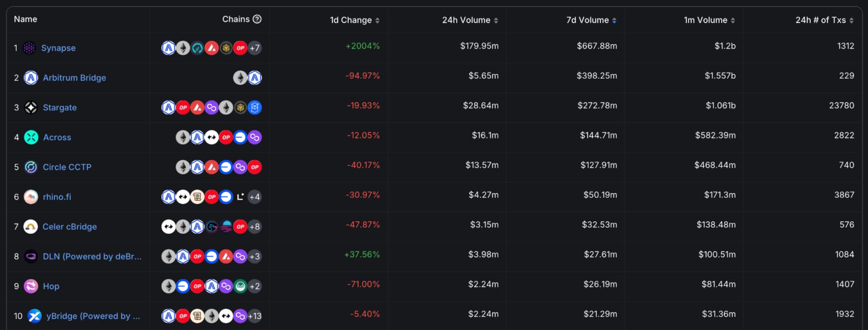Viewport: 868px width, 330px height.
Task: Expand the +7 chains badge for Synapse
Action: (x=255, y=48)
